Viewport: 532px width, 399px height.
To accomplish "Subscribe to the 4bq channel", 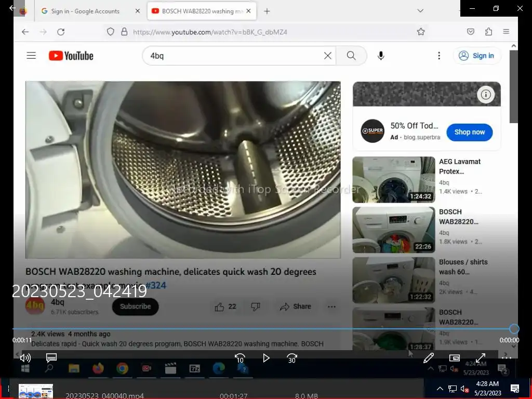I will click(x=136, y=307).
